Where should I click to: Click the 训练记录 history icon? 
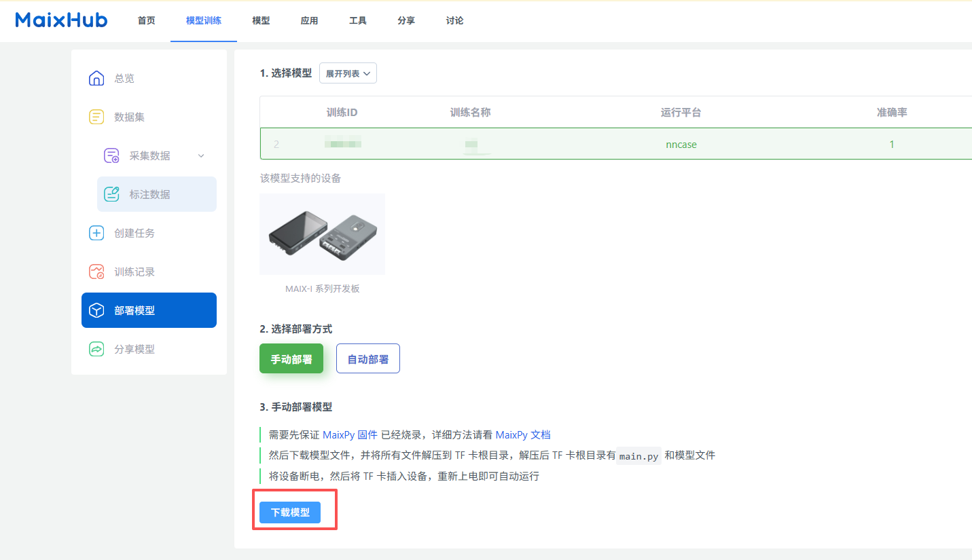(x=96, y=272)
